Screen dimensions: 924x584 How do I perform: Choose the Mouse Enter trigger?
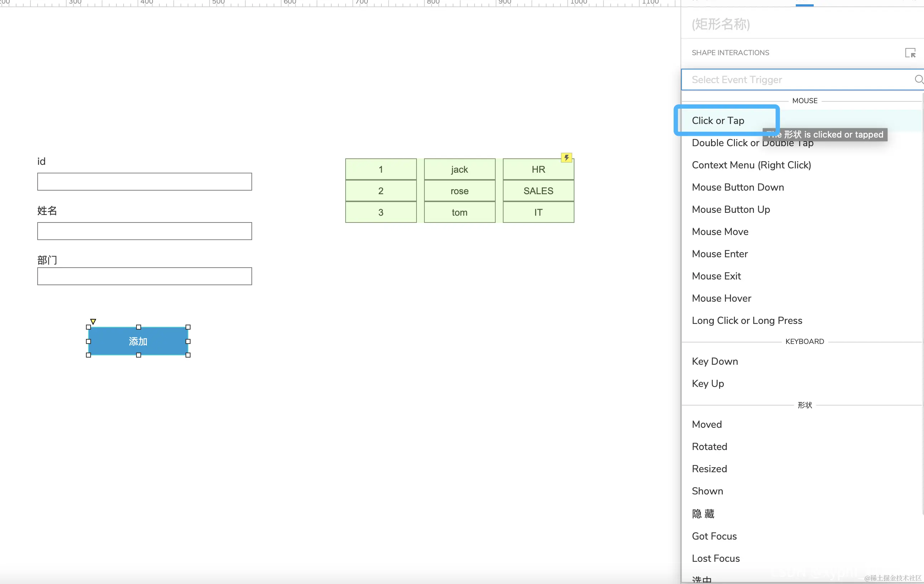click(x=720, y=254)
